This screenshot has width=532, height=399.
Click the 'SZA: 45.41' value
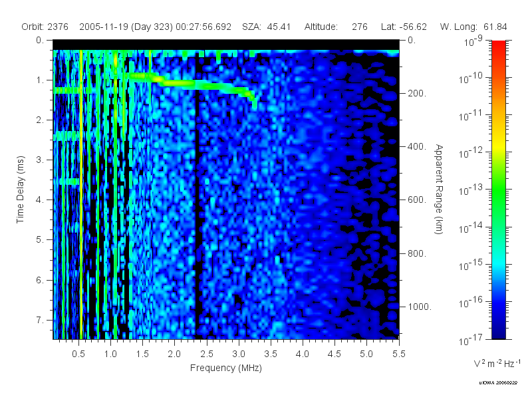point(267,27)
